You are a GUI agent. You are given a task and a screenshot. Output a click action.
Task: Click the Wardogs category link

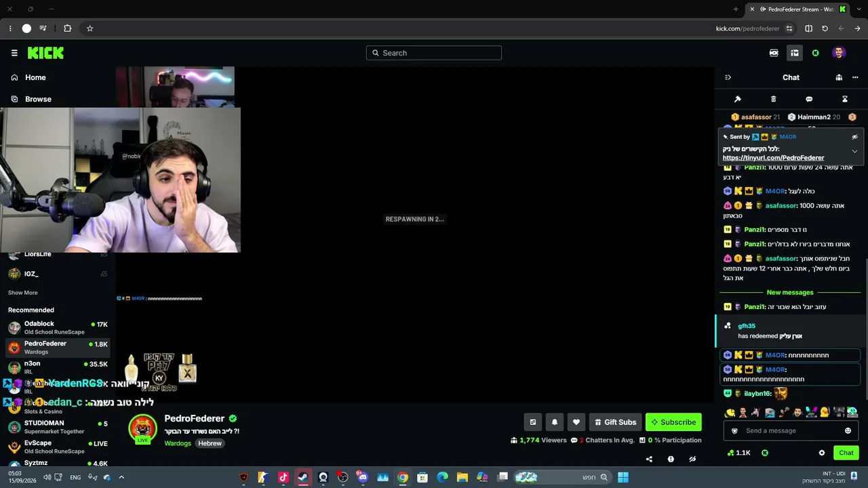tap(178, 443)
